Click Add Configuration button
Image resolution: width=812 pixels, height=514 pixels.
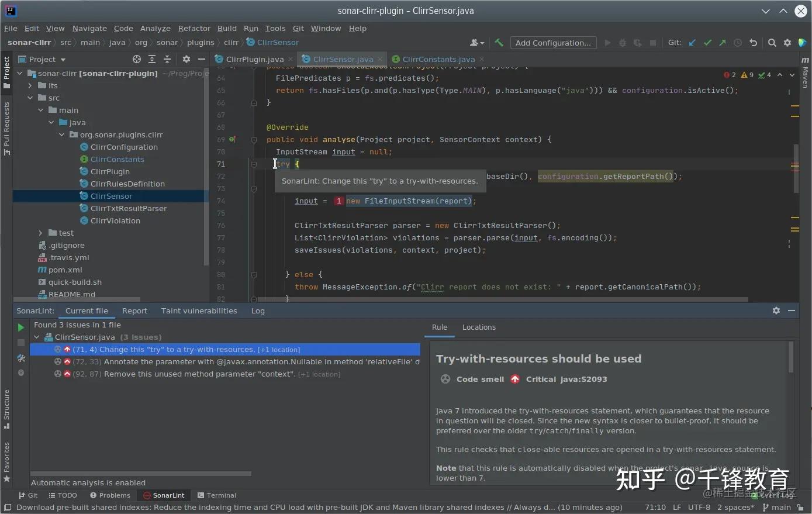click(x=553, y=43)
